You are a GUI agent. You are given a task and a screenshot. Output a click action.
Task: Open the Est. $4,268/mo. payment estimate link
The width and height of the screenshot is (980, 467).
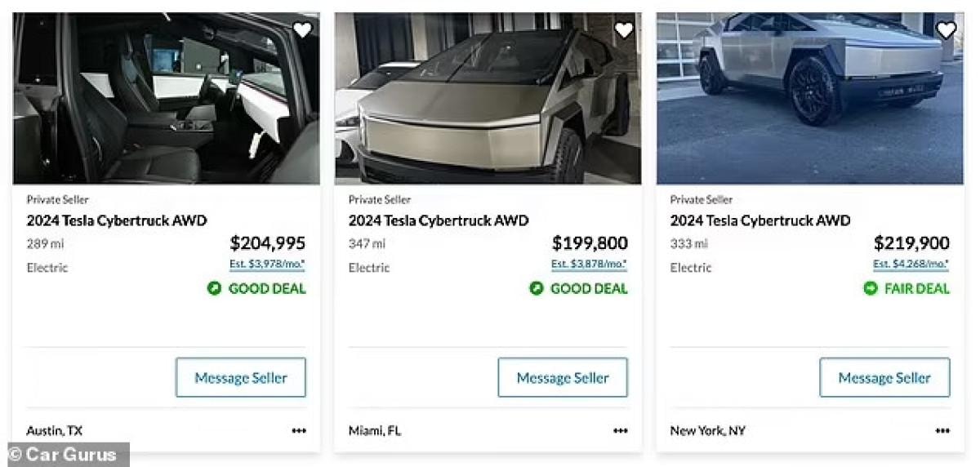(x=911, y=265)
